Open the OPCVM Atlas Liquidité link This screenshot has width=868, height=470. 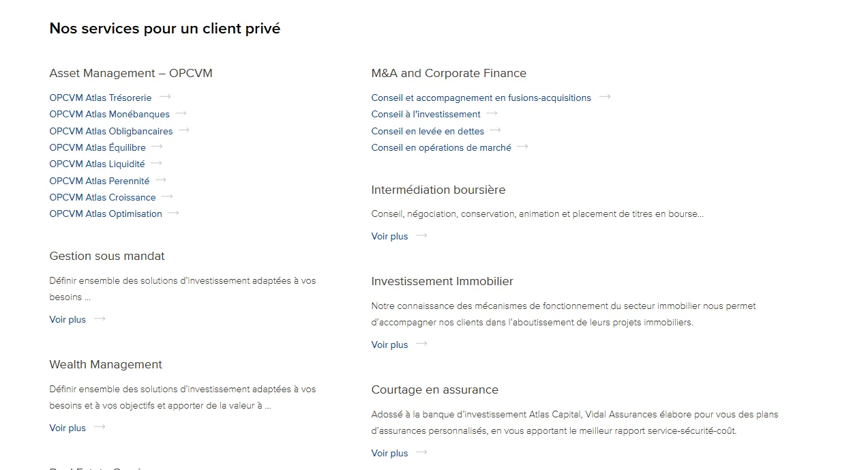pyautogui.click(x=97, y=164)
